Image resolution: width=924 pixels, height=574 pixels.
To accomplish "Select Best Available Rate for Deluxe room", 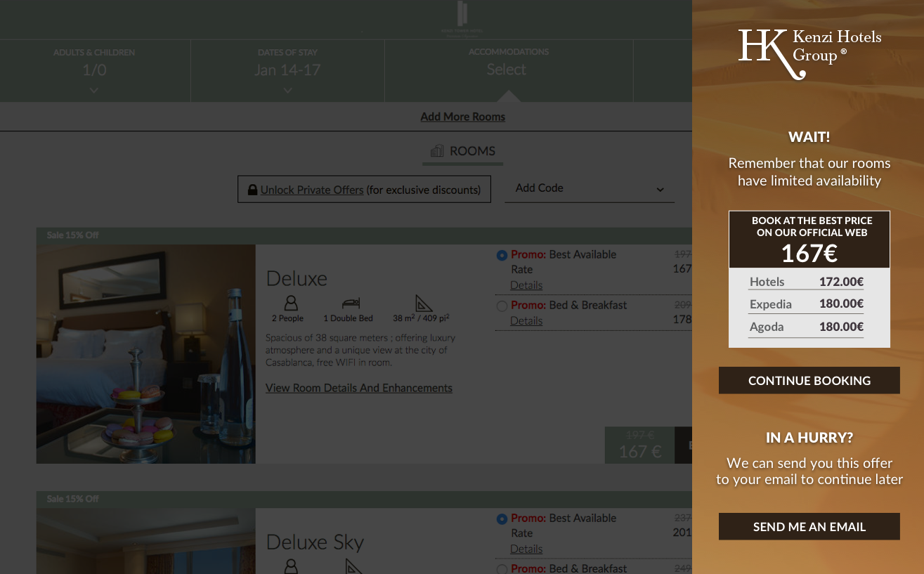I will point(502,255).
